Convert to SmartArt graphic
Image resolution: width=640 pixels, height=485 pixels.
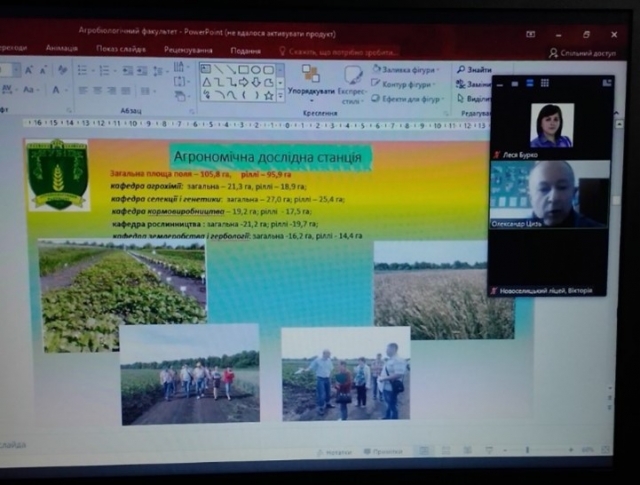pyautogui.click(x=180, y=96)
